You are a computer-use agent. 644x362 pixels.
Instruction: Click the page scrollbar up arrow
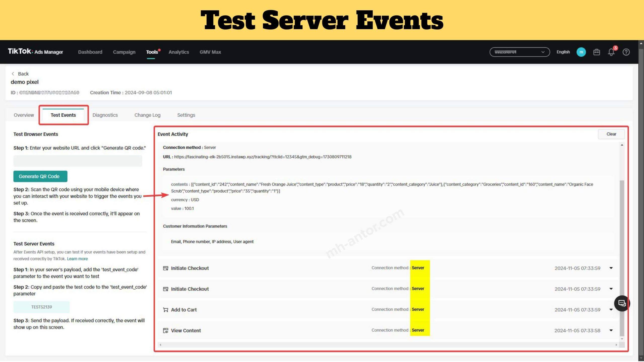(x=641, y=43)
